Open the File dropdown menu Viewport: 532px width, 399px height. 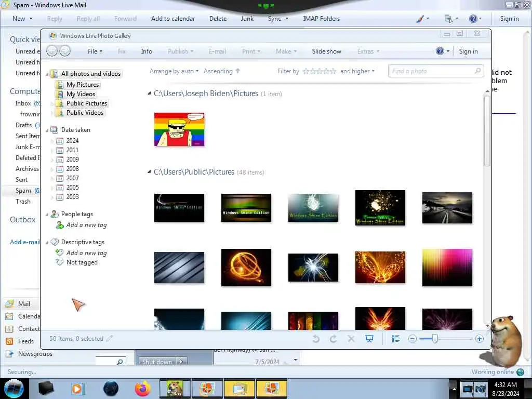95,51
